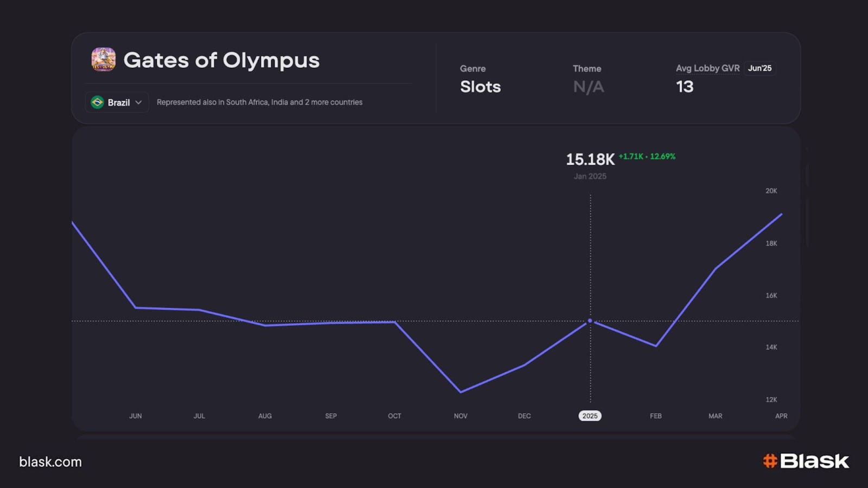This screenshot has height=488, width=868.
Task: Click the APR x-axis label
Action: [x=781, y=416]
